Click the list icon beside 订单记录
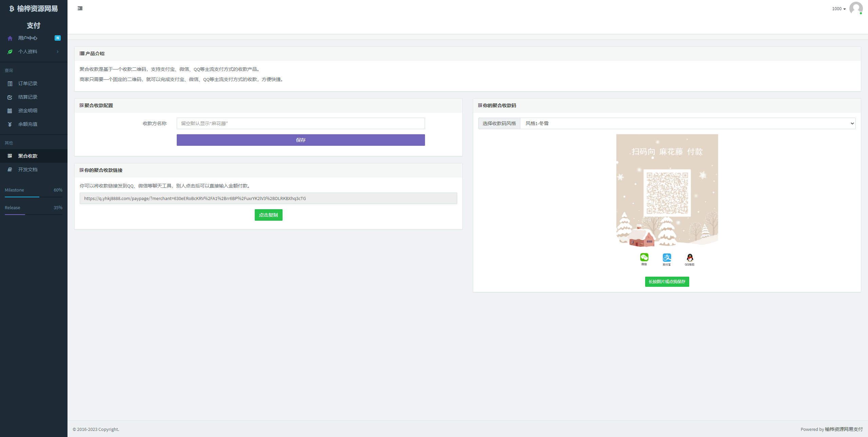868x437 pixels. (x=10, y=84)
